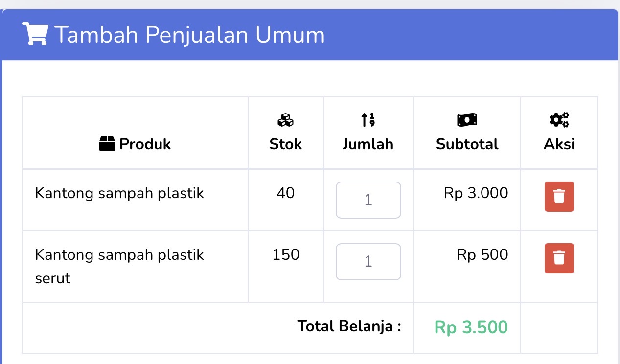Click the Stok column header
Image resolution: width=620 pixels, height=364 pixels.
coord(285,144)
